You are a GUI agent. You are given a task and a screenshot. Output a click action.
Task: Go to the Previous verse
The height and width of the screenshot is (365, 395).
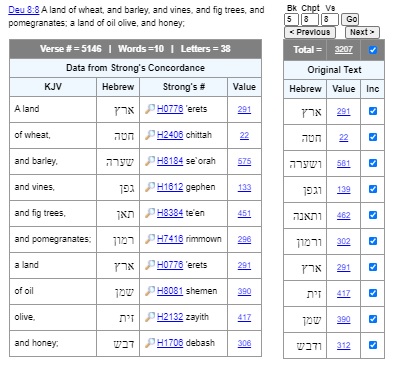pyautogui.click(x=310, y=32)
